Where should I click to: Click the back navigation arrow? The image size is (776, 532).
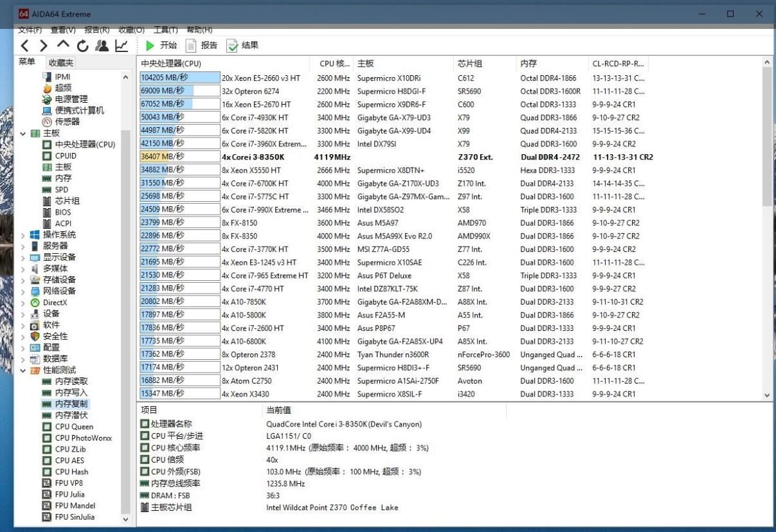[25, 46]
